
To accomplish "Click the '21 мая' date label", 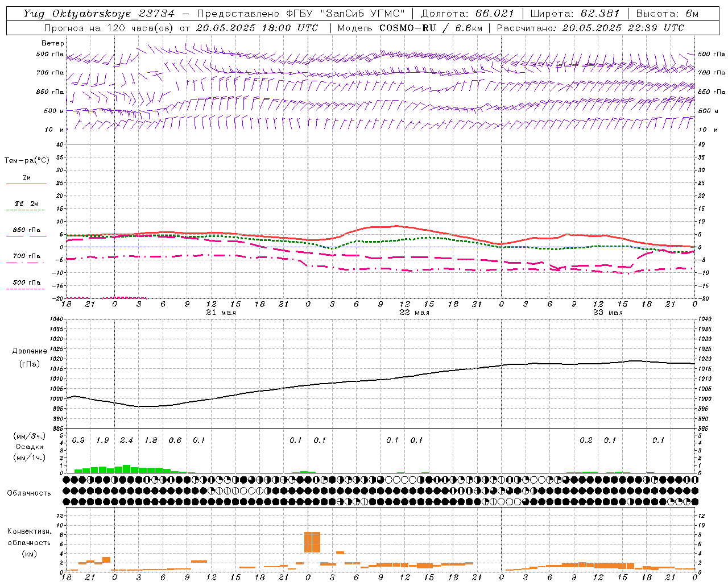I will click(221, 313).
